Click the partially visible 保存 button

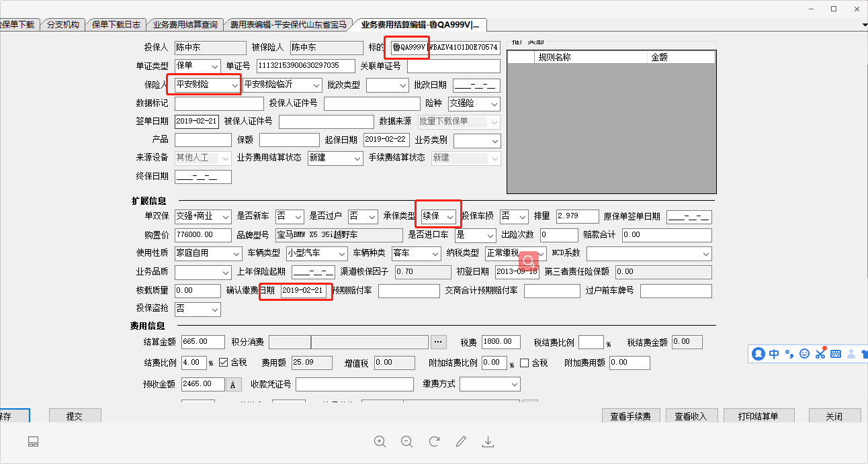[x=14, y=416]
